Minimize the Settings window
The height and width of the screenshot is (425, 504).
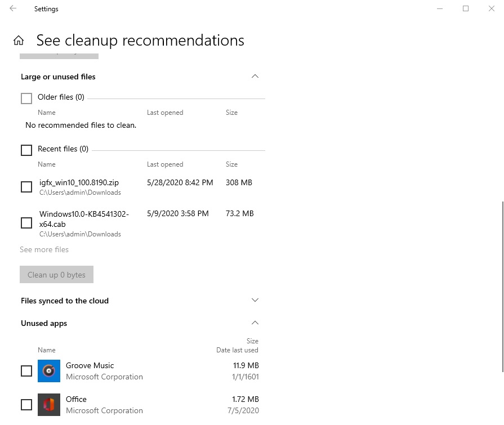(439, 8)
